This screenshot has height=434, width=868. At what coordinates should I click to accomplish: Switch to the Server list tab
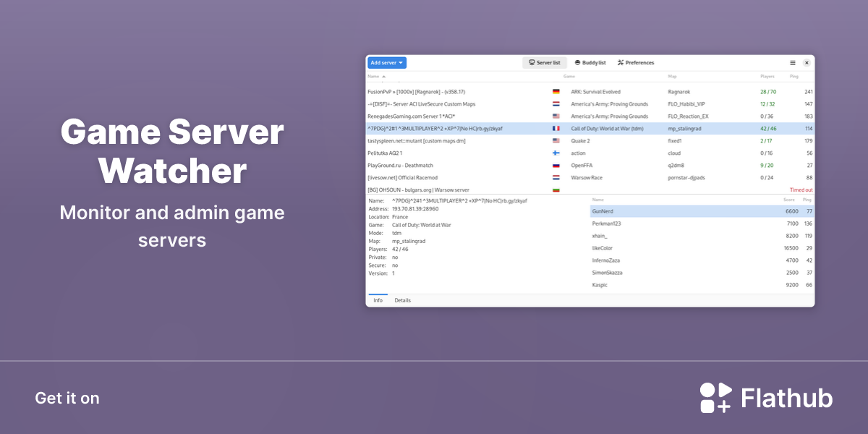pyautogui.click(x=545, y=63)
